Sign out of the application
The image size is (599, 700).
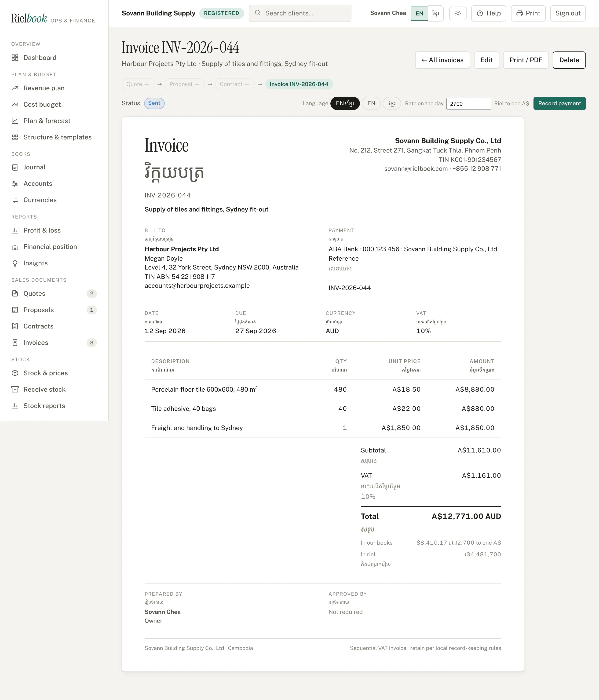pos(568,14)
